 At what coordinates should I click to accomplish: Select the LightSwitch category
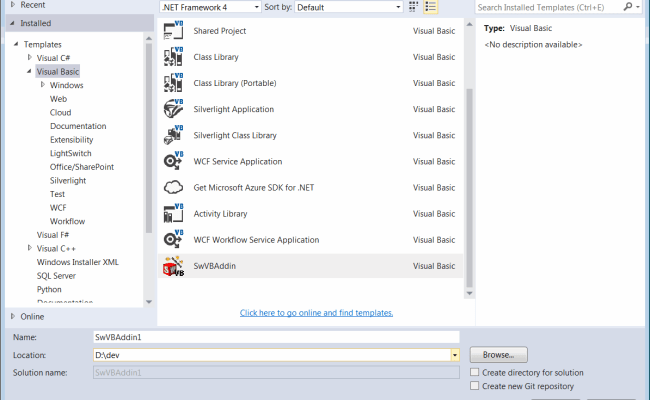(x=70, y=153)
